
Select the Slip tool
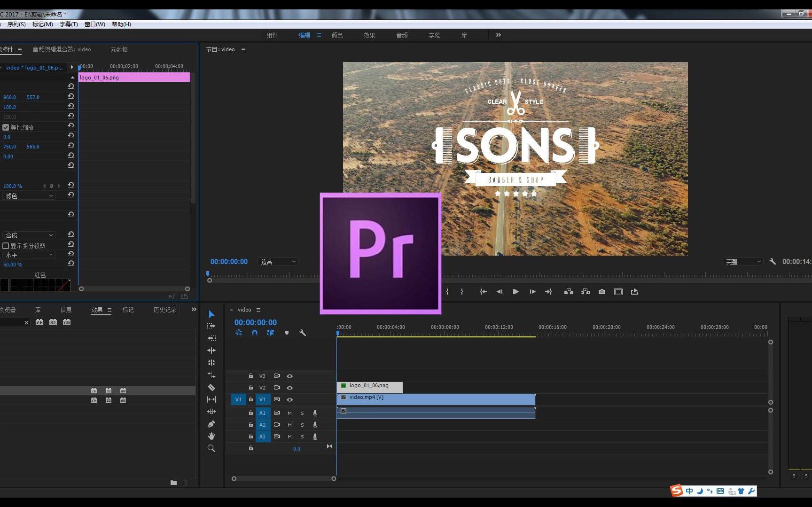211,399
